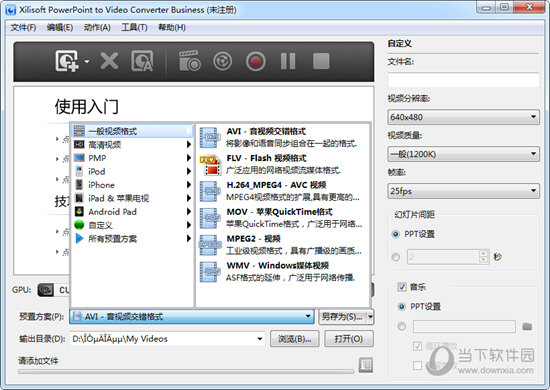Image resolution: width=550 pixels, height=390 pixels.
Task: Choose H.264_MPEG4 - AVC 视频 format
Action: 282,191
